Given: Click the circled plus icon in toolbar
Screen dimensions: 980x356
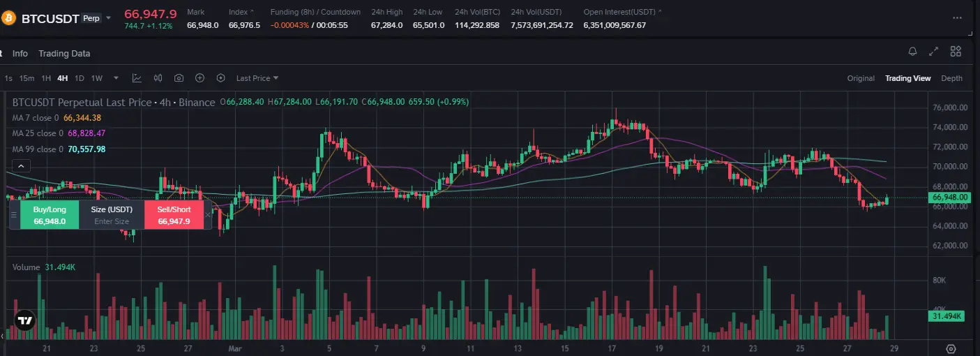Looking at the screenshot, I should point(199,78).
